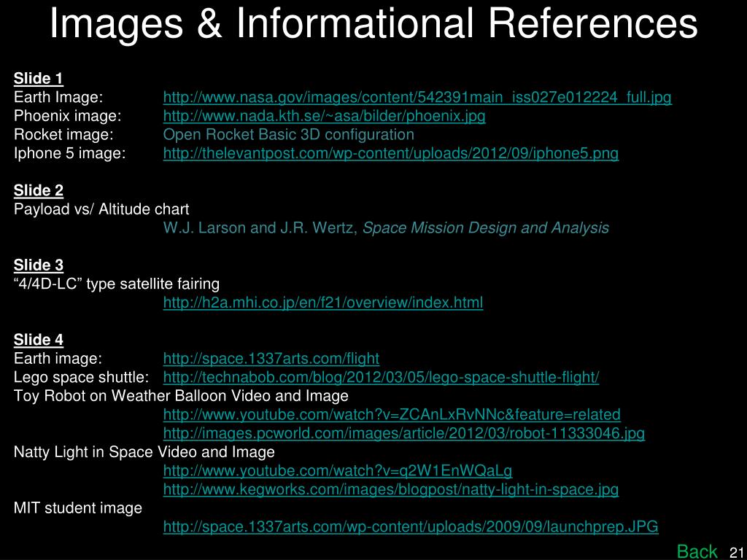Viewport: 747px width, 560px height.
Task: Click the Slide 2 heading
Action: (x=39, y=190)
